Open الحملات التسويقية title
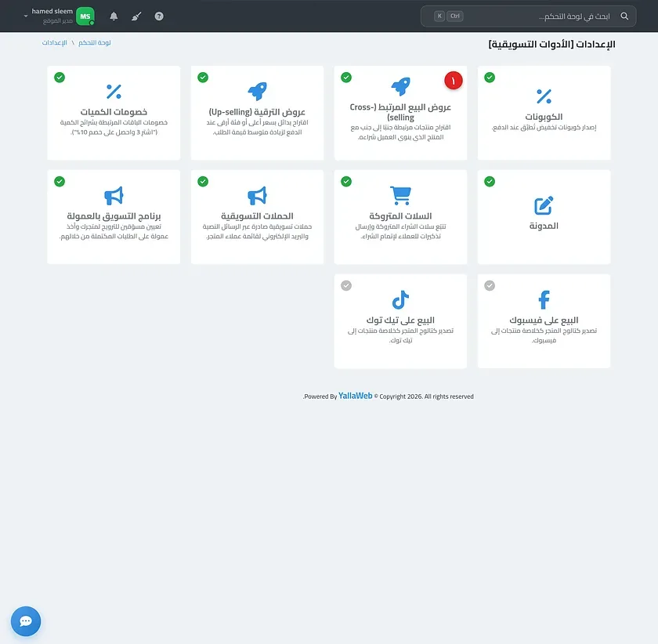The height and width of the screenshot is (644, 658). 257,215
